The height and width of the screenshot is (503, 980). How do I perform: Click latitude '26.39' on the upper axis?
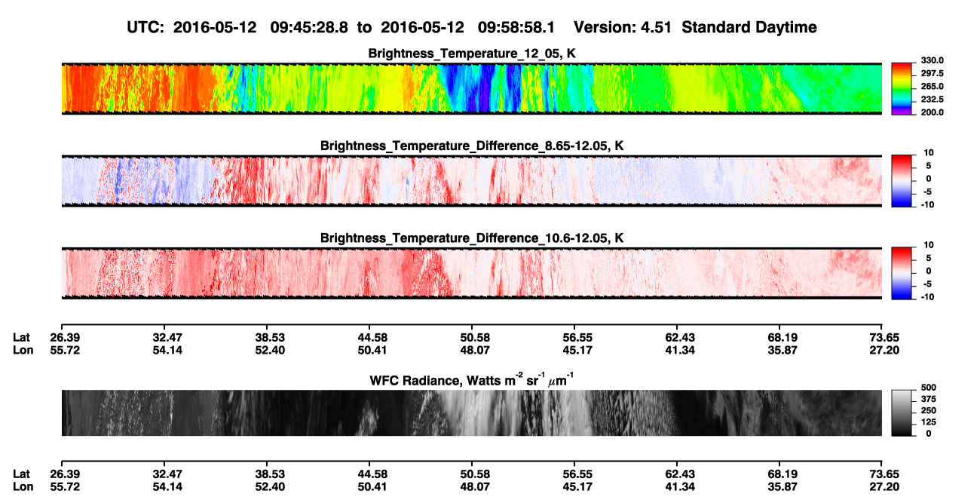click(66, 338)
